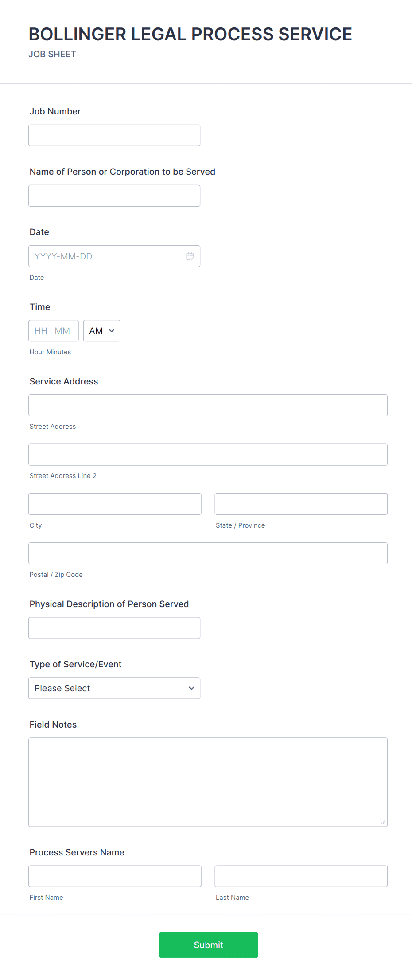The image size is (412, 980).
Task: Select the City input box
Action: click(x=114, y=504)
